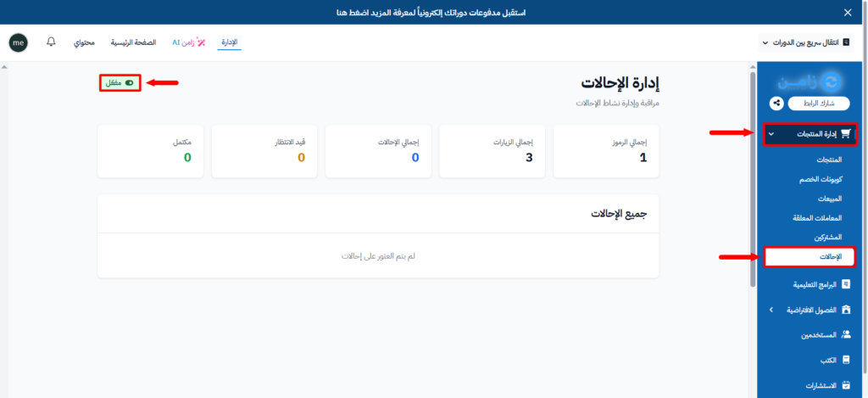Switch to the الإدارة tab
The width and height of the screenshot is (868, 398).
[x=229, y=42]
